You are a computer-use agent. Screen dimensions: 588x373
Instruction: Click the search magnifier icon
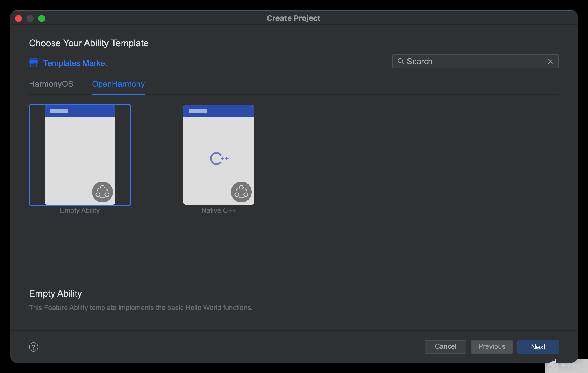(x=401, y=61)
